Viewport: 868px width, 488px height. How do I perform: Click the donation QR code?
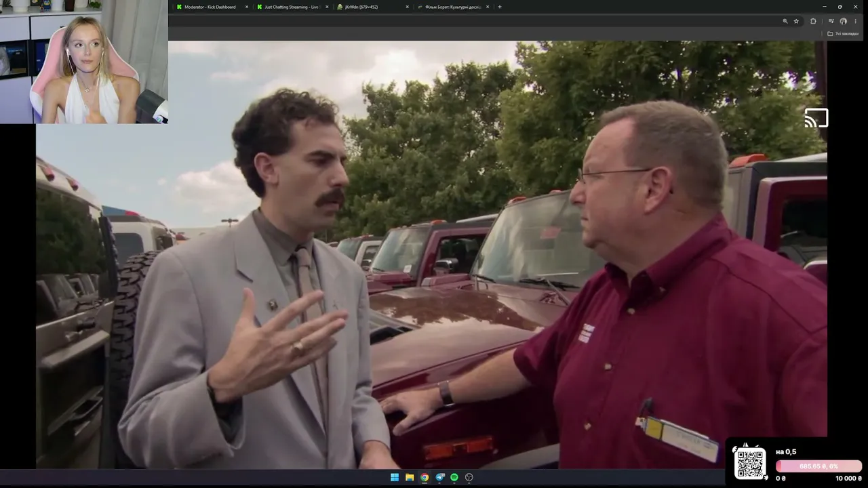point(750,464)
